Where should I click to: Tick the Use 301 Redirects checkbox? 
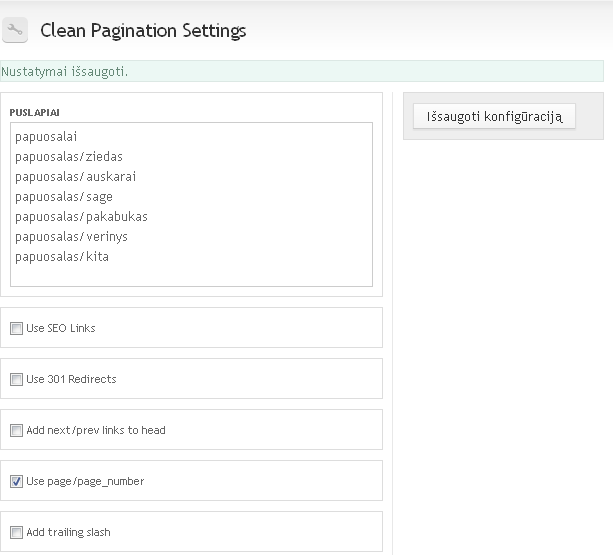coord(16,380)
